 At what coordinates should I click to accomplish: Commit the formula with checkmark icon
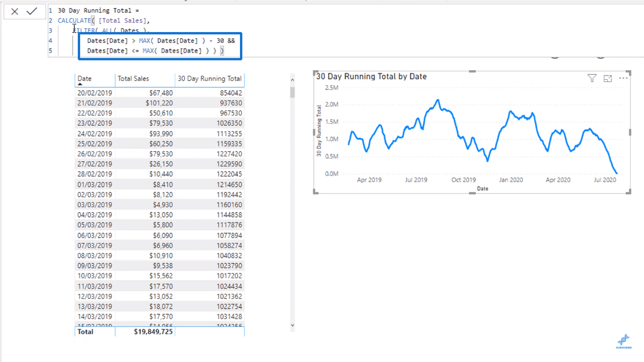tap(32, 11)
